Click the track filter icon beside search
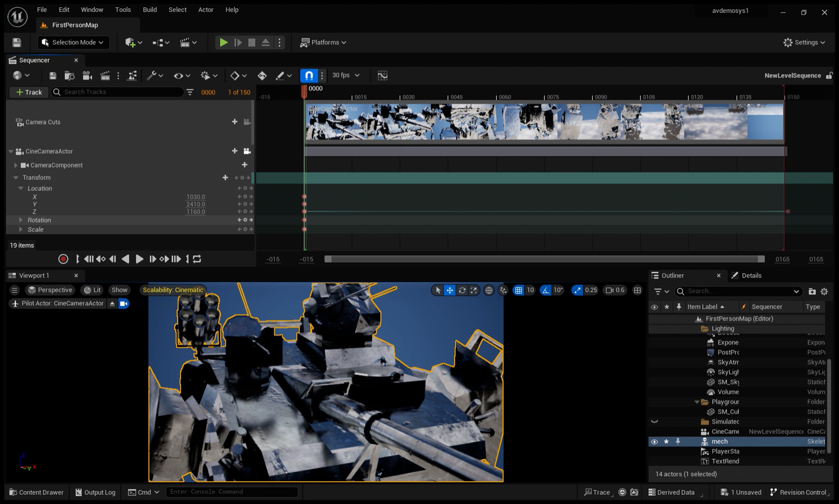Viewport: 839px width, 504px height. pos(190,92)
